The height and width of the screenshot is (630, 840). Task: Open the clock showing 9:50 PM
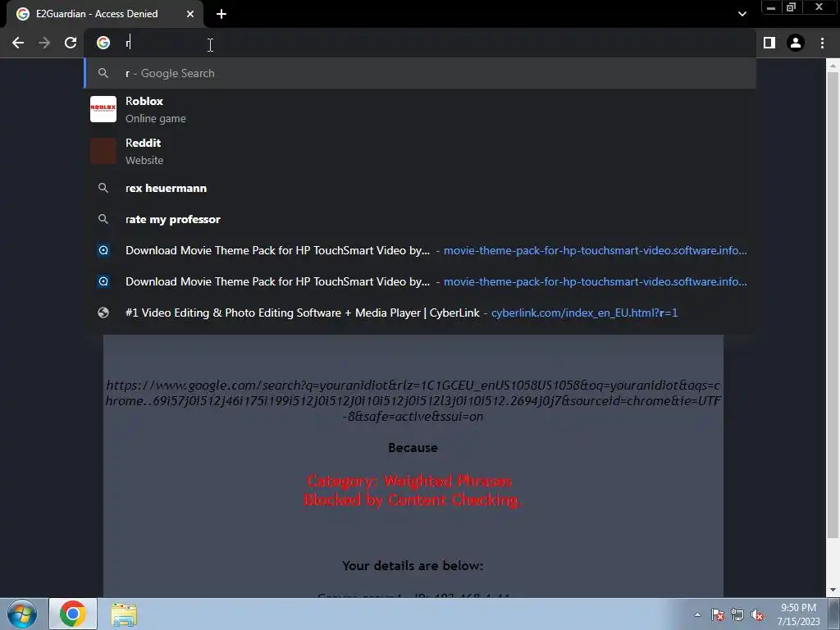(799, 614)
